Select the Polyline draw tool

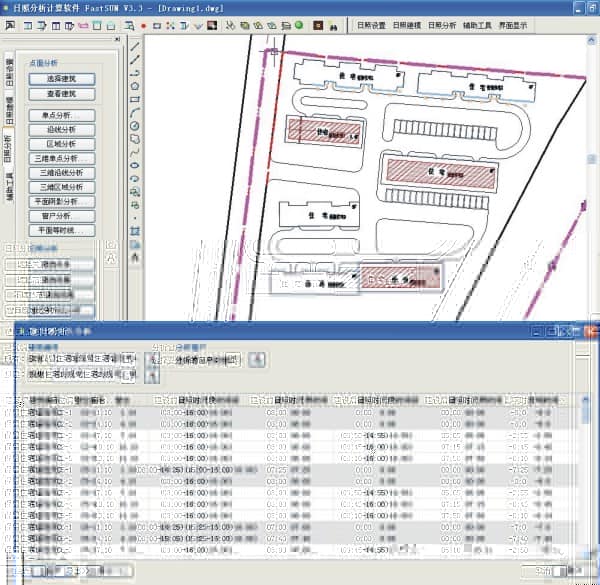tap(135, 73)
